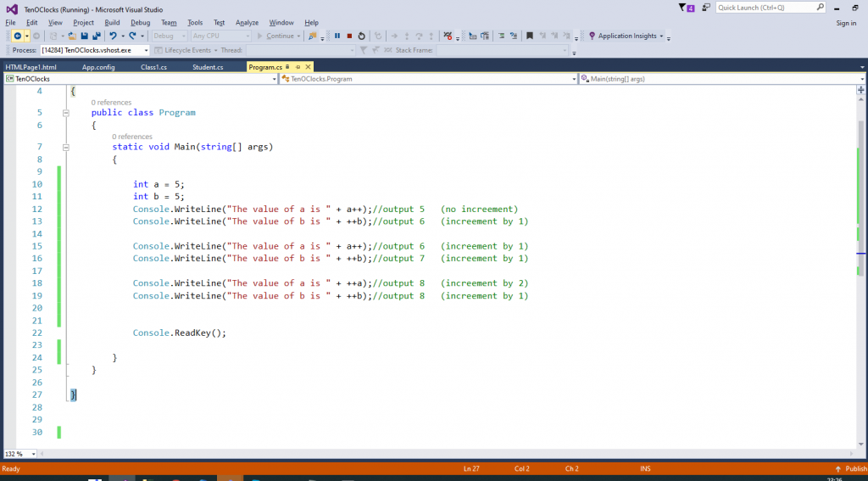The width and height of the screenshot is (868, 481).
Task: Open the Navigate Backward history dropdown arrow
Action: click(26, 36)
